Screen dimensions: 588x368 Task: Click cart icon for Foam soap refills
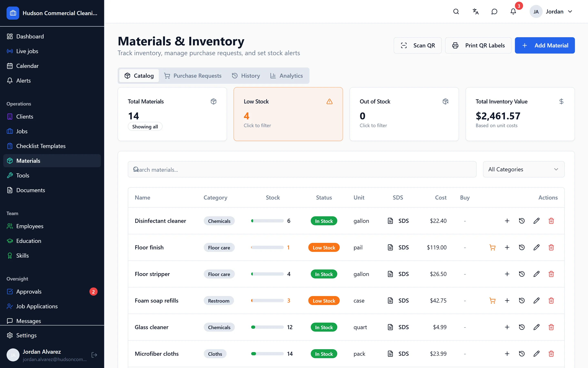[x=492, y=301]
